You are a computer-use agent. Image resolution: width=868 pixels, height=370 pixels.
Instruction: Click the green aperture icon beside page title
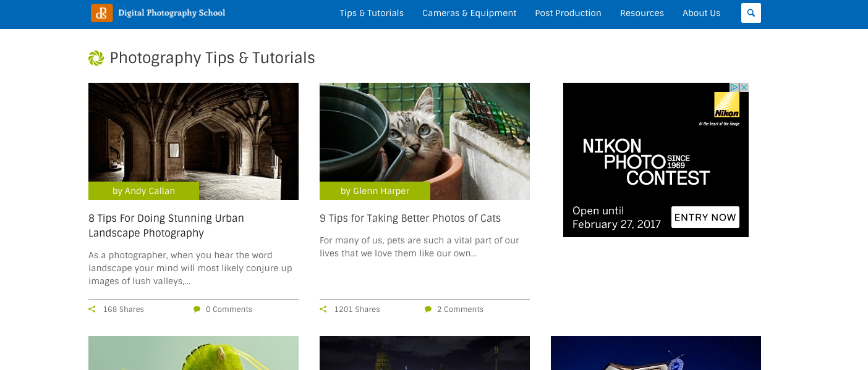pyautogui.click(x=96, y=58)
